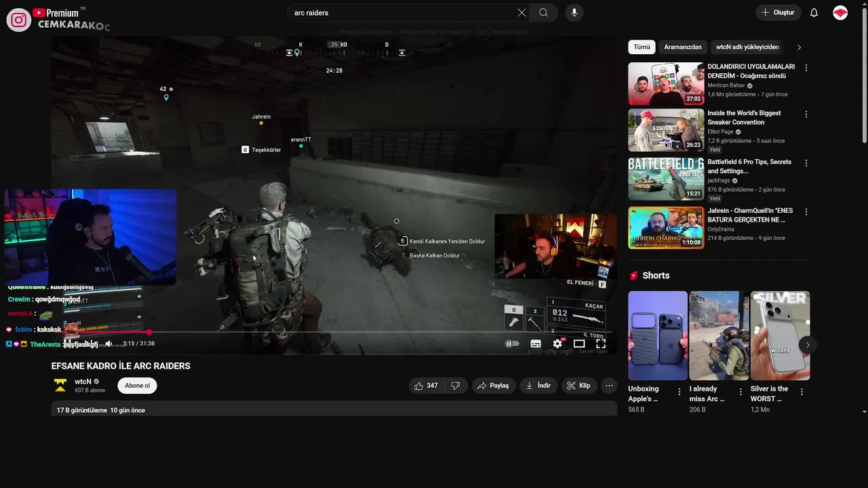Open more actions menu beside Klip

coord(609,386)
